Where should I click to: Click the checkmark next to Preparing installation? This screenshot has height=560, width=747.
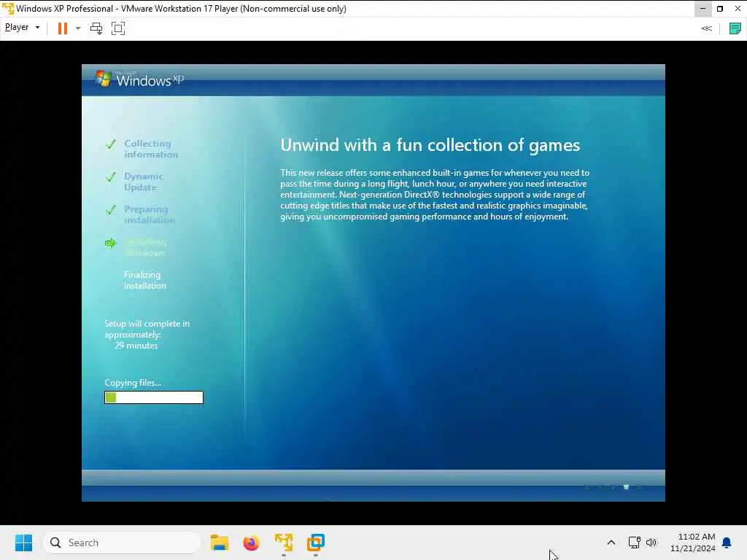[x=111, y=210]
